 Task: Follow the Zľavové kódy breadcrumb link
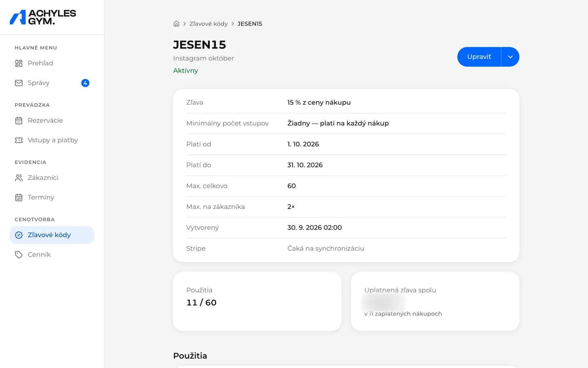208,24
